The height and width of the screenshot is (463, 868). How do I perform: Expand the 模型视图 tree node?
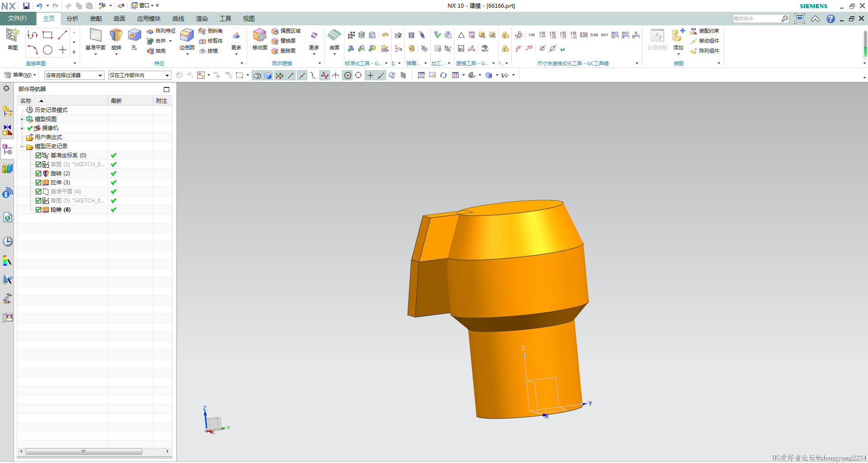click(22, 119)
